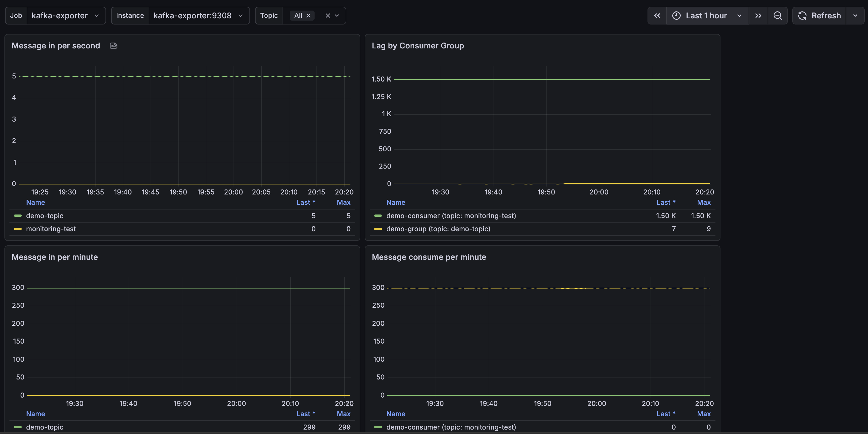This screenshot has width=868, height=434.
Task: Click the Message consume per minute title
Action: coord(429,257)
